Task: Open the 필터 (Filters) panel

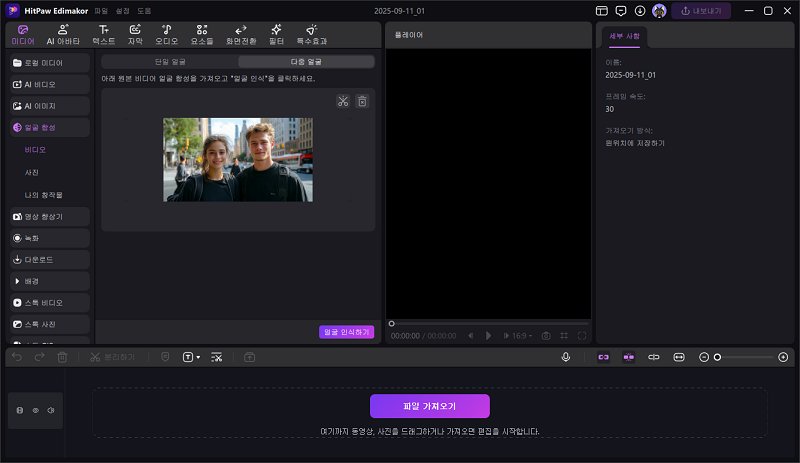Action: pyautogui.click(x=276, y=35)
